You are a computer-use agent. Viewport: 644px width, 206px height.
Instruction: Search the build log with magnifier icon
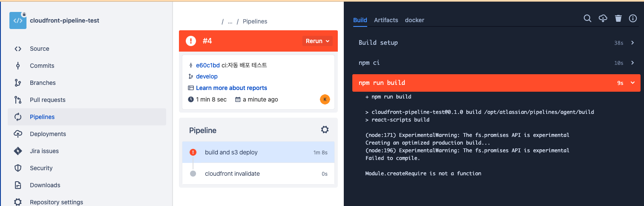point(588,18)
